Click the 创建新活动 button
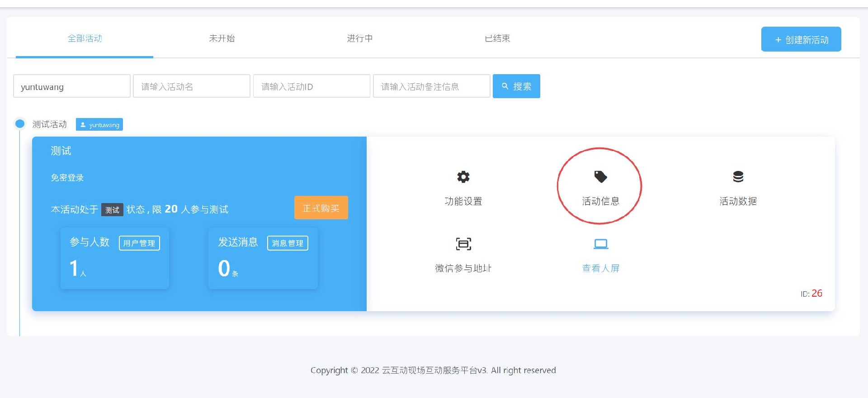This screenshot has height=398, width=868. coord(801,39)
